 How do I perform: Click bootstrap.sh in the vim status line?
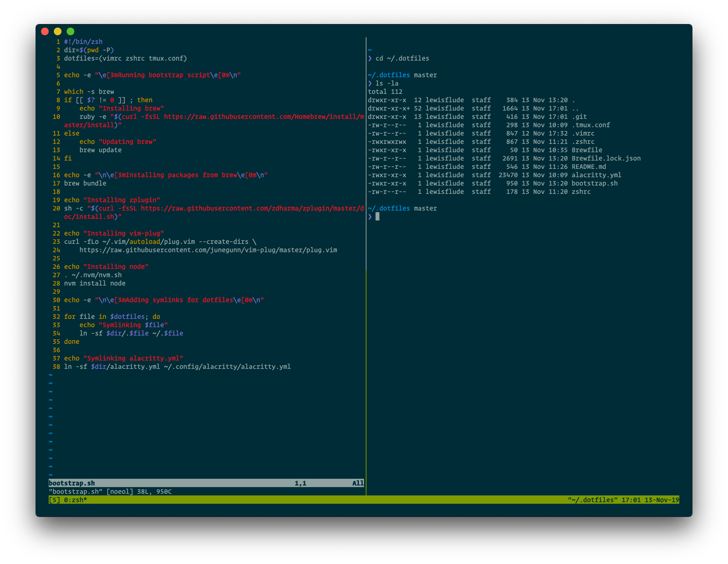pyautogui.click(x=71, y=483)
